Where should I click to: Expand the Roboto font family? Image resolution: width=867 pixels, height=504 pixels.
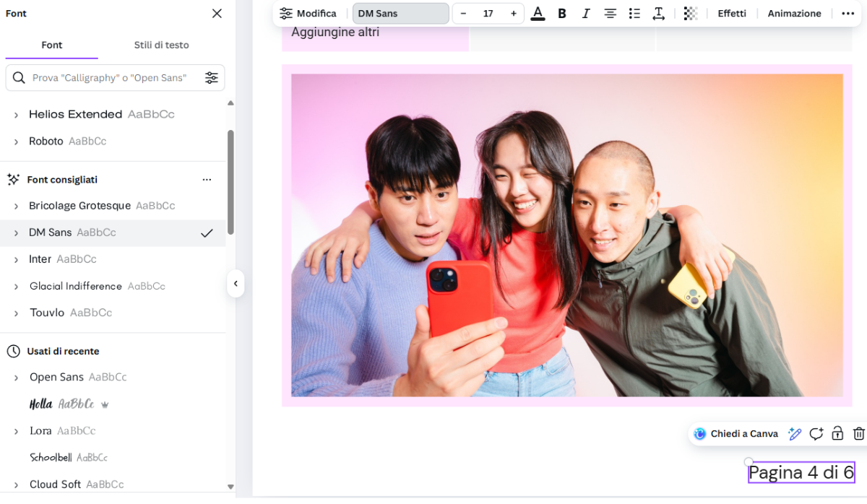tap(16, 142)
